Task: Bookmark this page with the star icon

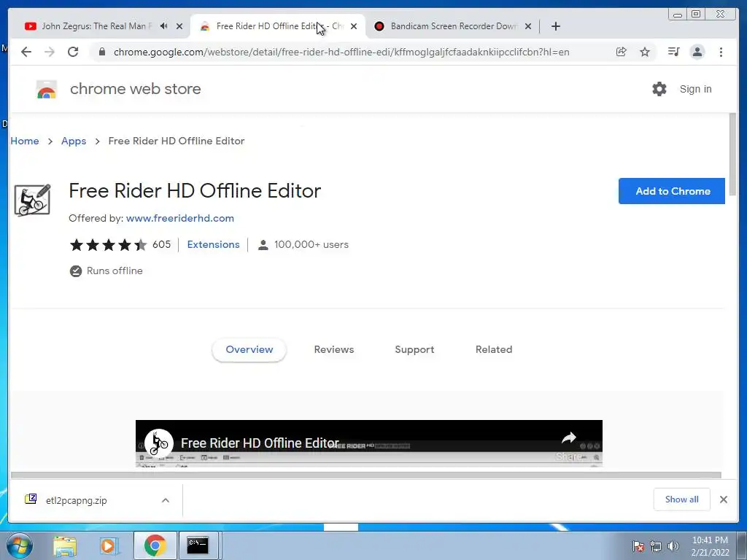Action: pyautogui.click(x=645, y=52)
